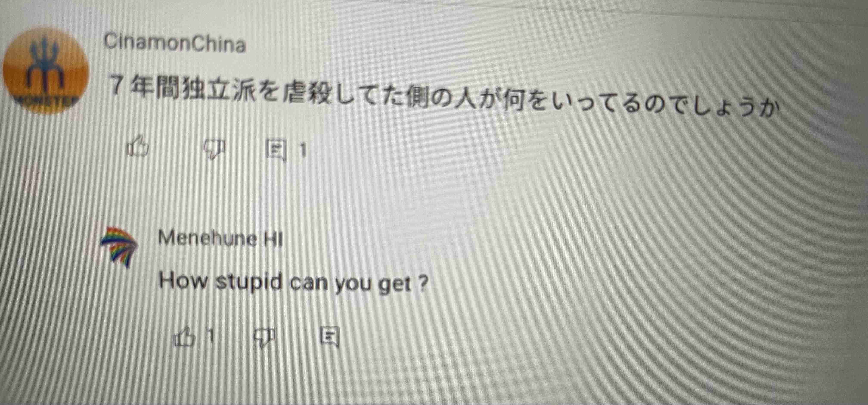
Task: Click like count 1 on Menehune HI's reply
Action: pos(211,336)
